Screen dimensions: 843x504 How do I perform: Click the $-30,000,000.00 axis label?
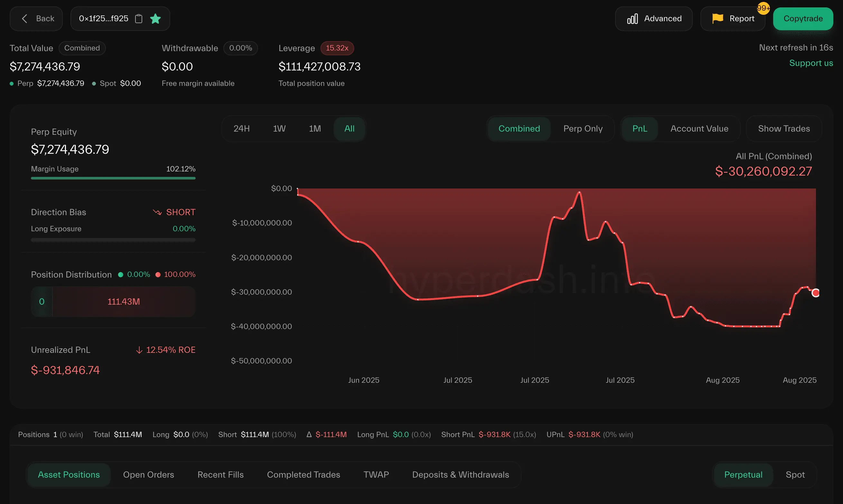[x=262, y=292]
